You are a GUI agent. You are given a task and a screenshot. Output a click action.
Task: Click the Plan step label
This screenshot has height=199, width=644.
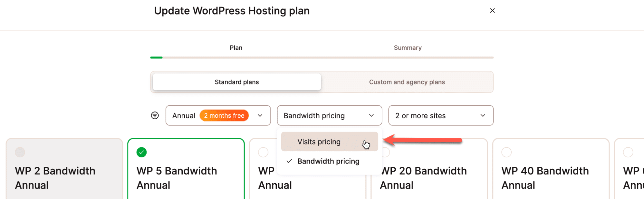point(236,47)
